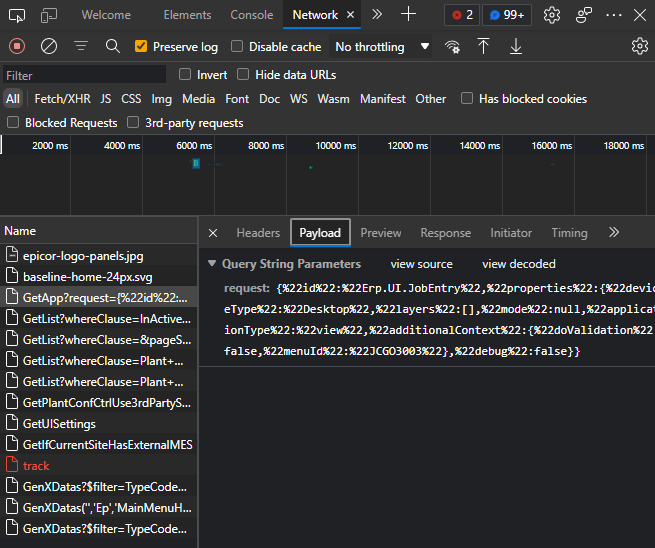Screen dimensions: 655x548
Task: Click the export HAR download arrow
Action: 516,46
